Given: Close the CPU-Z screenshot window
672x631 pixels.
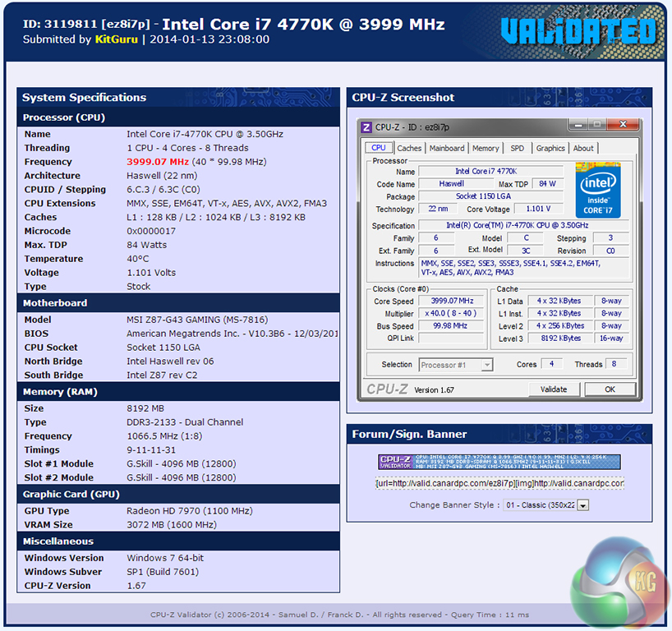Looking at the screenshot, I should 623,125.
